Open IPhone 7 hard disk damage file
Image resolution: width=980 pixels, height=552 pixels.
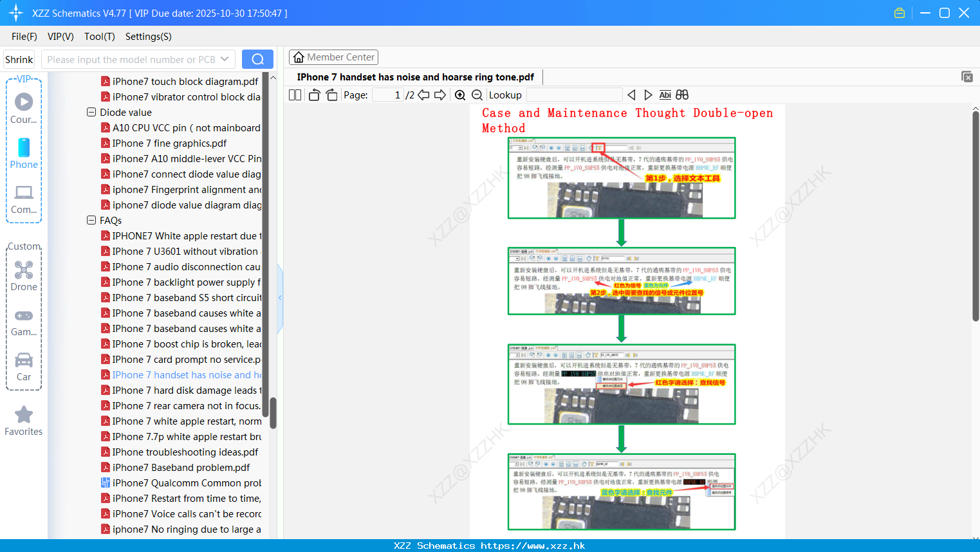coord(181,390)
